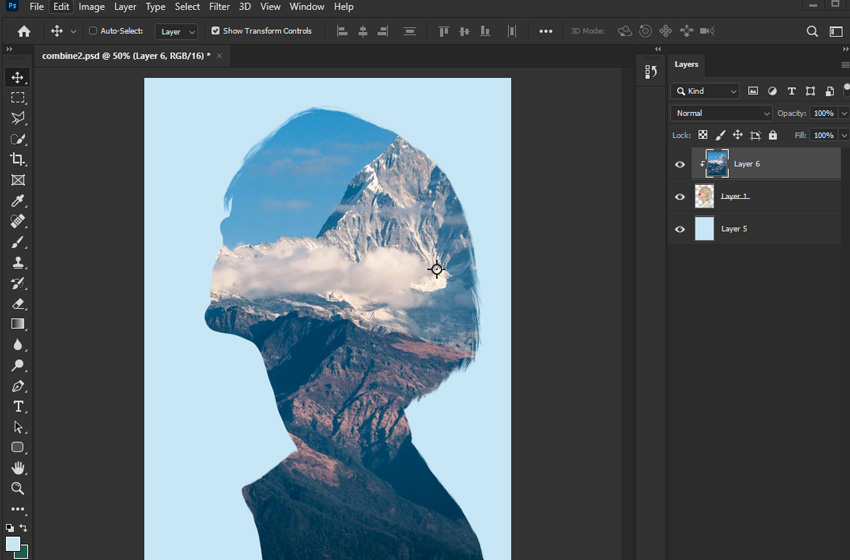Screen dimensions: 850x560
Task: Hide Layer 5 visibility eye
Action: pyautogui.click(x=680, y=229)
